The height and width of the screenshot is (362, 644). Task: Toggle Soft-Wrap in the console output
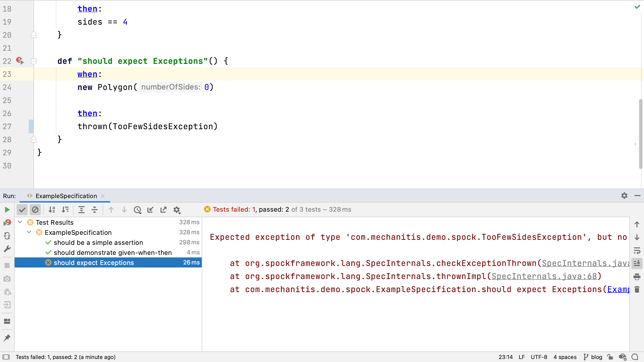[x=637, y=250]
